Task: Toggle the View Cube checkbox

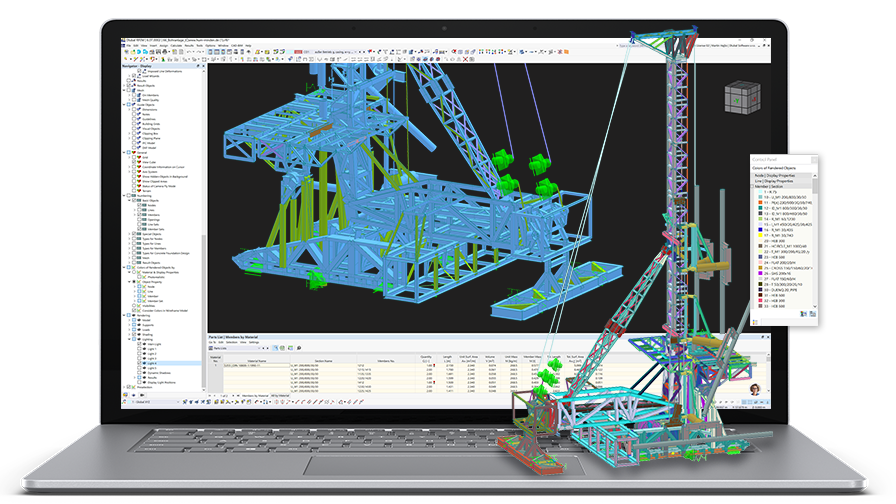Action: [134, 162]
